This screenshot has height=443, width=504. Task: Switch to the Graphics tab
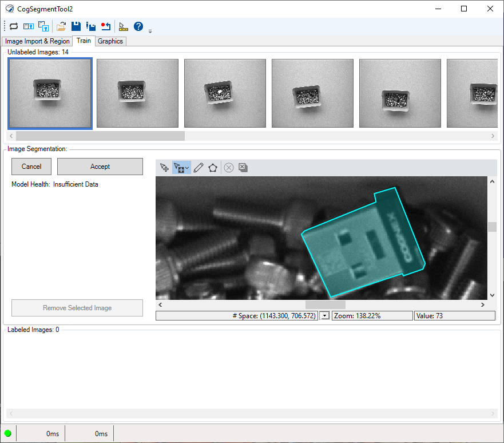click(x=110, y=41)
